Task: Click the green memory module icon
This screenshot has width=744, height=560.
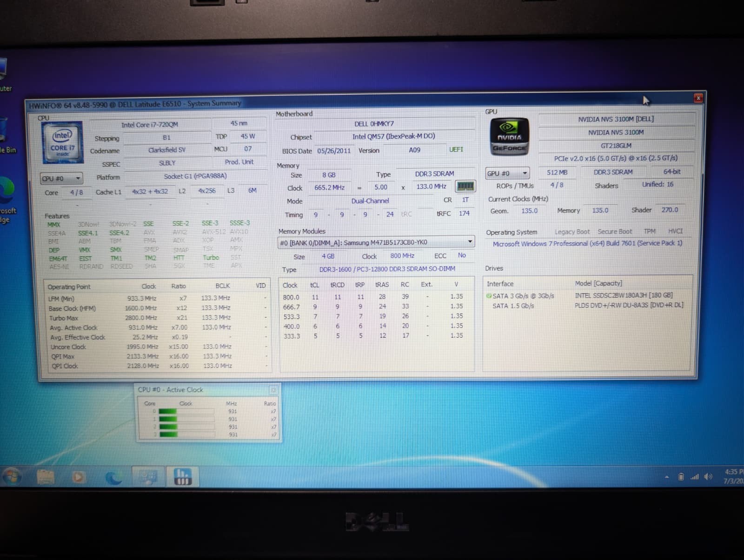Action: [x=465, y=187]
